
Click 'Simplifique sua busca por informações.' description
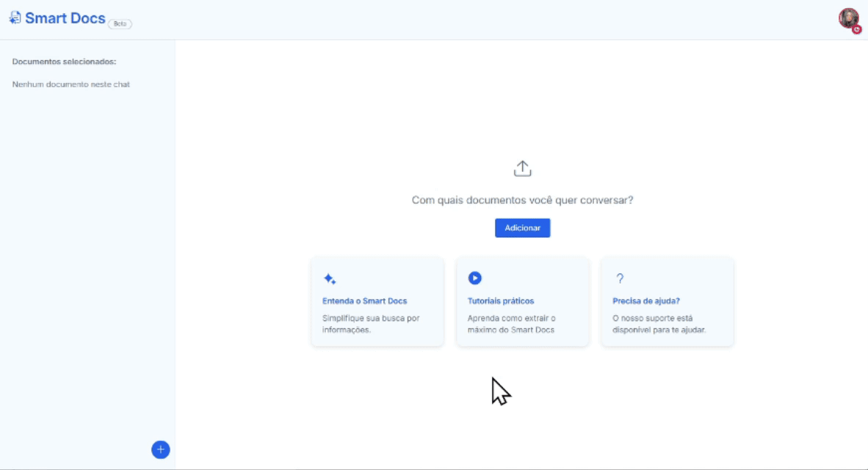pos(371,324)
